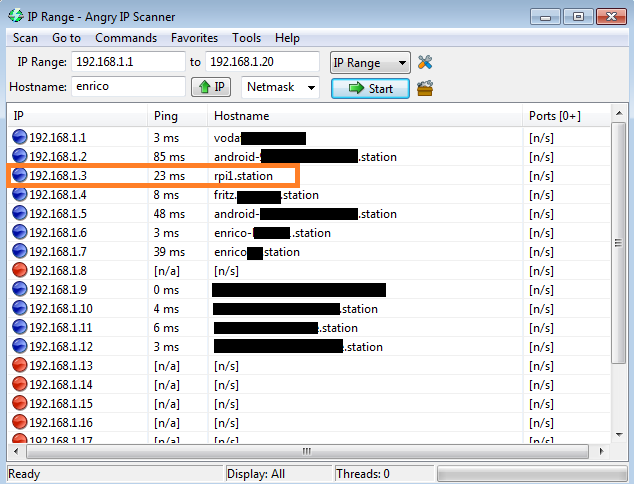Screen dimensions: 634x484
Task: Select IP address 192.168.1.16
Action: pos(61,423)
